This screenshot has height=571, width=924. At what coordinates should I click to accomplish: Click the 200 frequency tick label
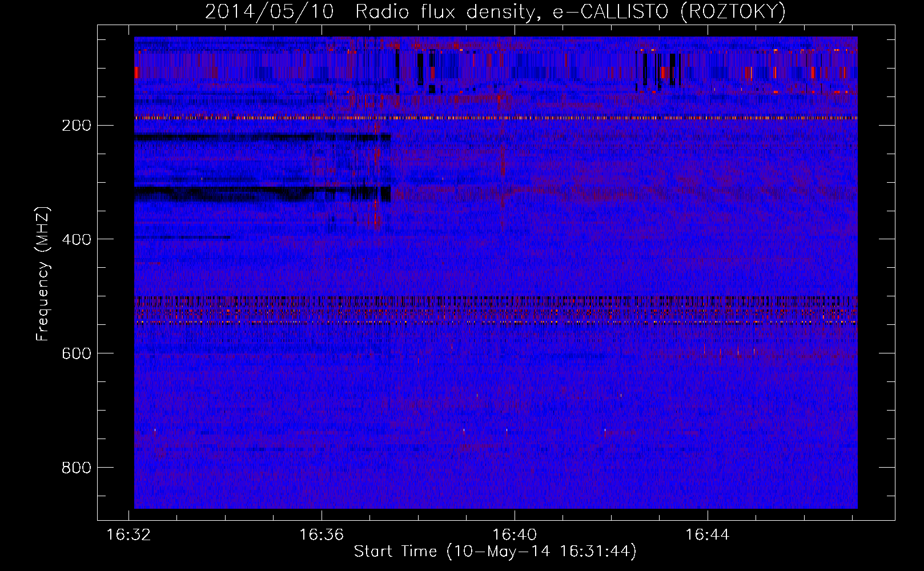[x=77, y=125]
